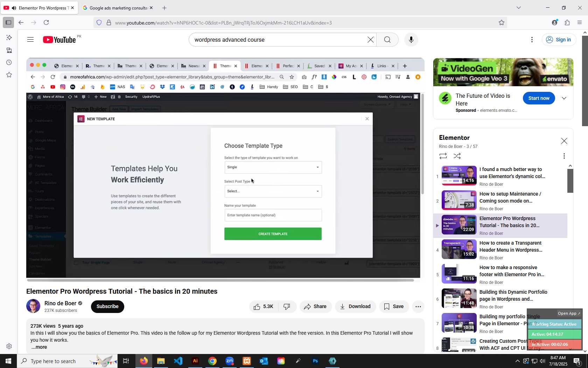The width and height of the screenshot is (588, 368).
Task: Dislike the video
Action: [287, 307]
